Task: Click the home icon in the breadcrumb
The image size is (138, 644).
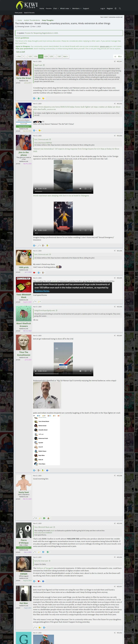Action: coord(16,20)
